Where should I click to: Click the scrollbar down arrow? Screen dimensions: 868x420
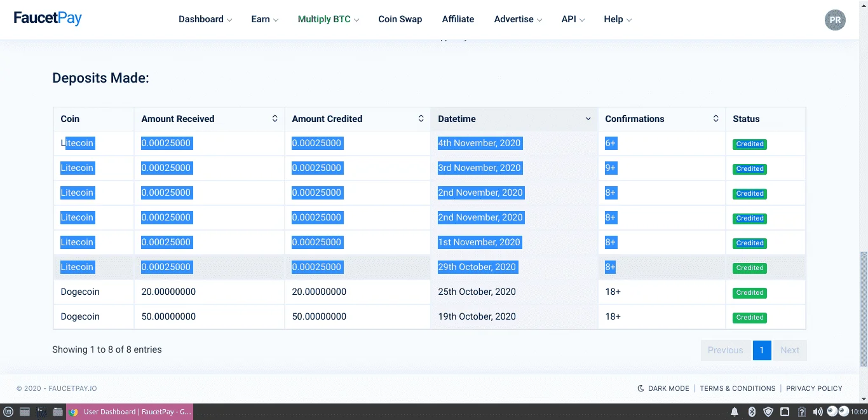click(x=864, y=399)
